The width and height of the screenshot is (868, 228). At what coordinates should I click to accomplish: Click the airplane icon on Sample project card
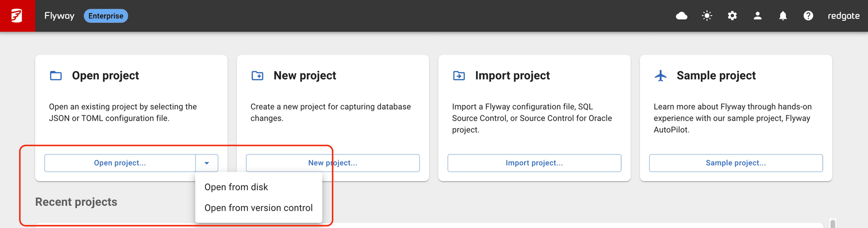coord(661,75)
